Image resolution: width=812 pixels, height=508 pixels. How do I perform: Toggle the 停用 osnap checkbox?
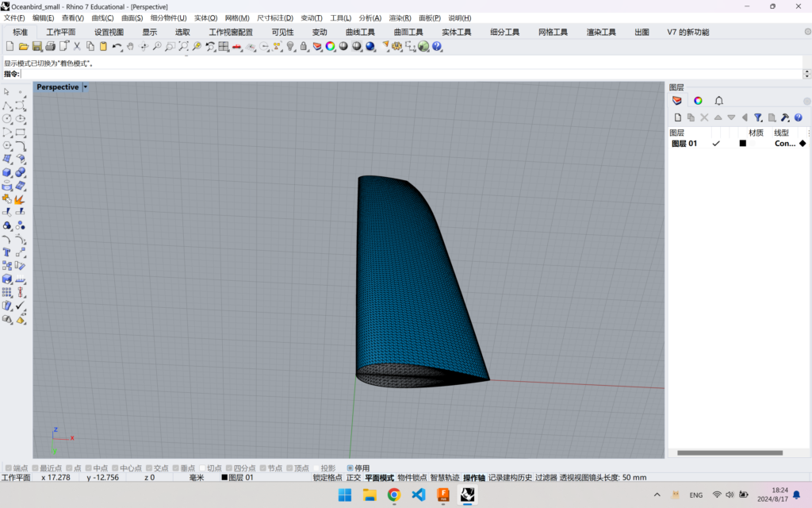pyautogui.click(x=350, y=468)
